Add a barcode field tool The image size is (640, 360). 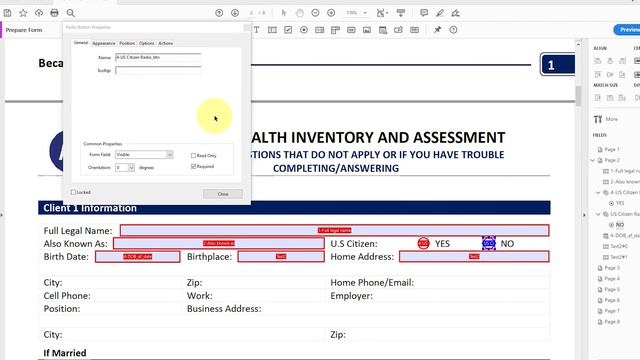414,30
